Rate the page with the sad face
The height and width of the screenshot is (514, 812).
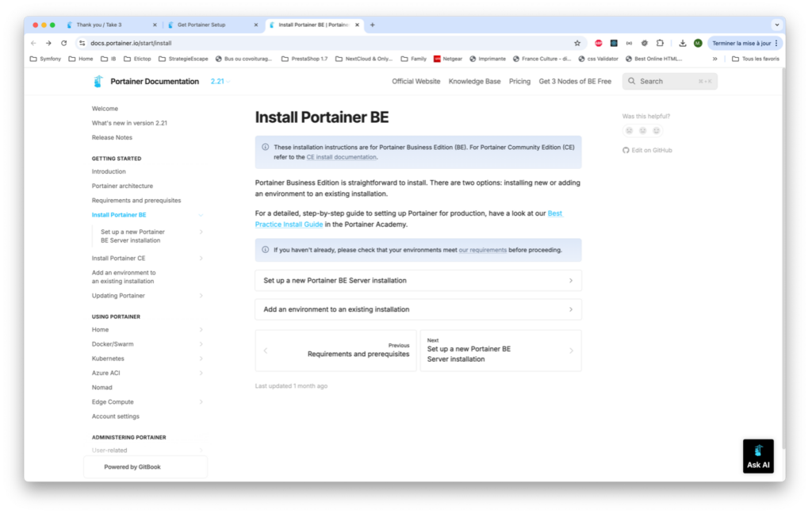(x=629, y=131)
